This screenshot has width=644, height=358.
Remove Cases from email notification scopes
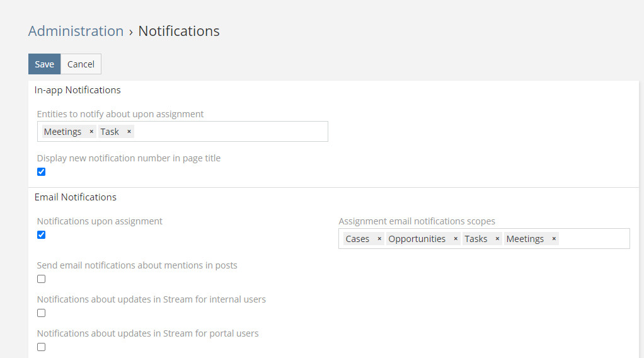click(x=379, y=239)
